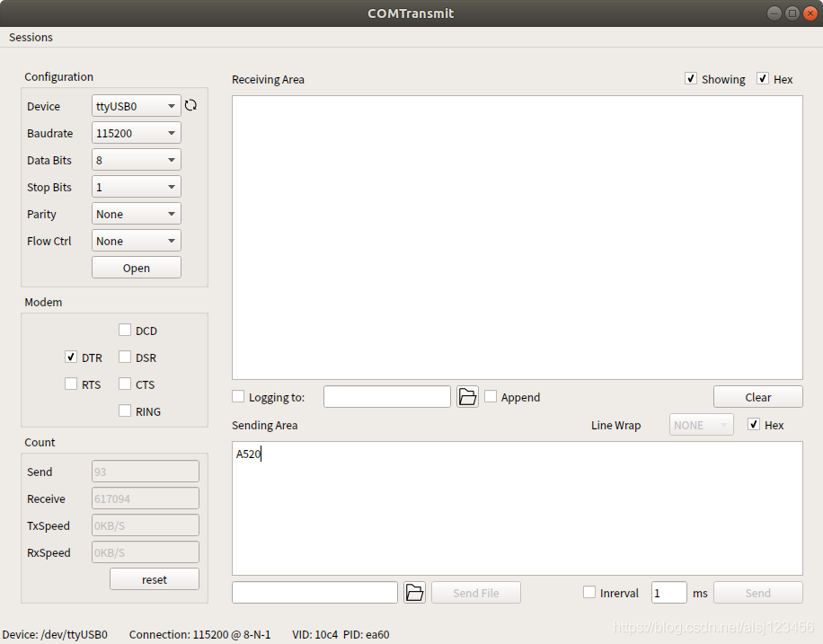
Task: Click inside the Receiving Area text box
Action: [517, 237]
